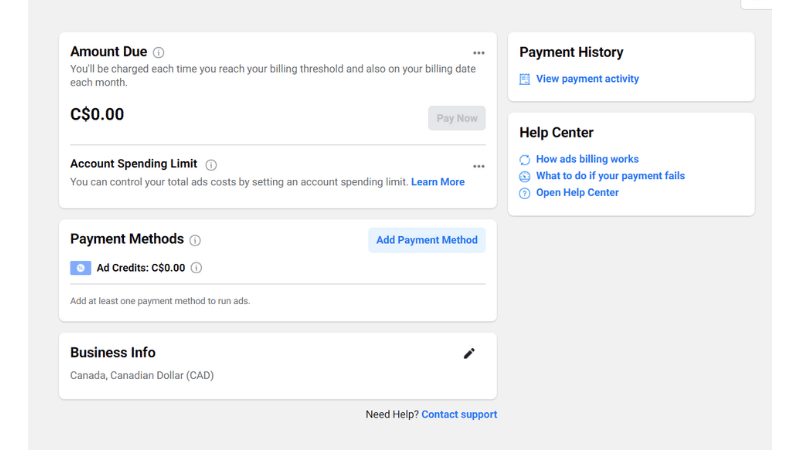Viewport: 800px width, 450px height.
Task: Open What to do if your payment fails
Action: point(610,176)
